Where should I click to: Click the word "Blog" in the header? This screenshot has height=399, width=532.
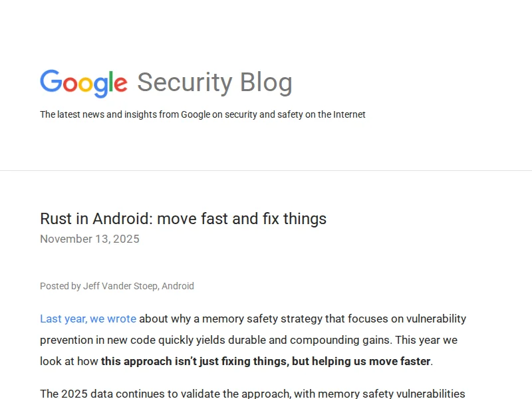click(x=266, y=82)
